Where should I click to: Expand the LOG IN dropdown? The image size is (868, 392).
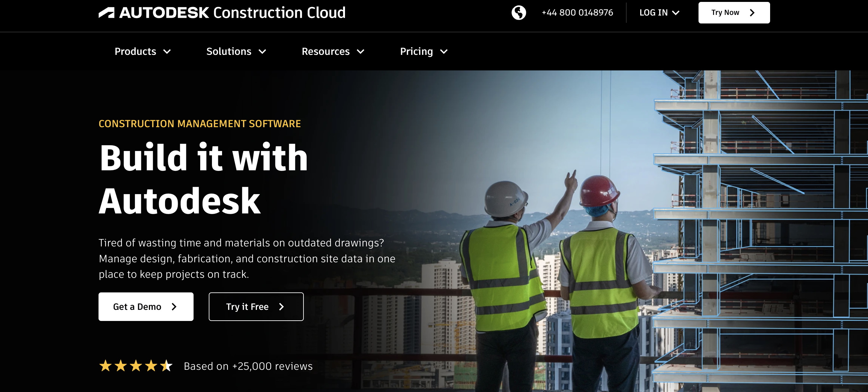point(659,13)
